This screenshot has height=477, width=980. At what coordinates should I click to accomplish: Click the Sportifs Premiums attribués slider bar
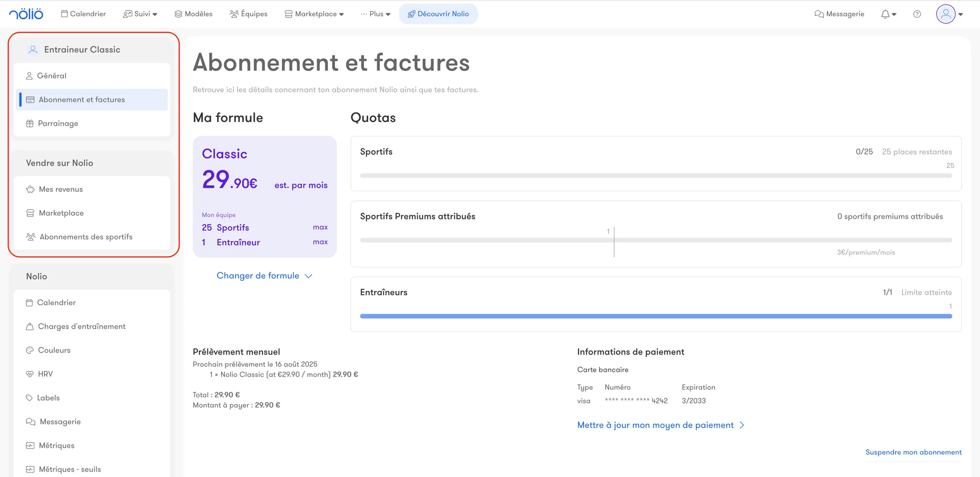coord(656,240)
